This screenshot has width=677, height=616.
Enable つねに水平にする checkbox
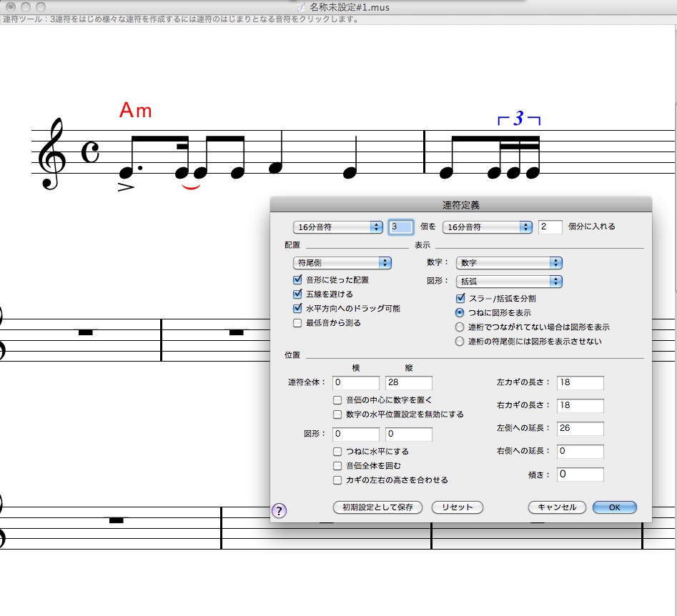point(337,452)
